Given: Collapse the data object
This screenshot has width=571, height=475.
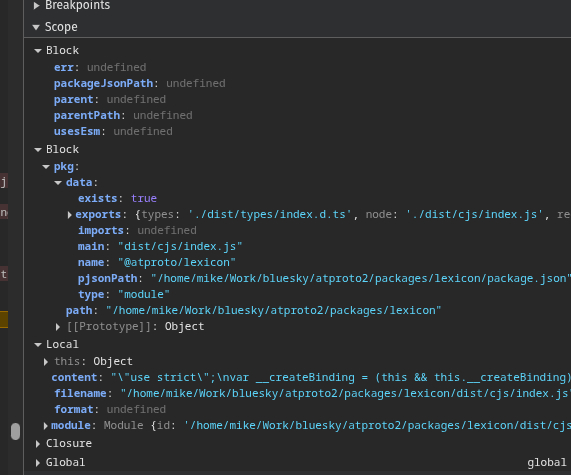Looking at the screenshot, I should click(58, 183).
